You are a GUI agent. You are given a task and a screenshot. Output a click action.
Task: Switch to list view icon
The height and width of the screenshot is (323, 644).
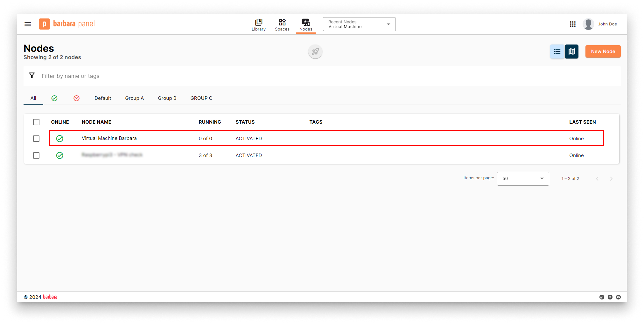coord(557,52)
